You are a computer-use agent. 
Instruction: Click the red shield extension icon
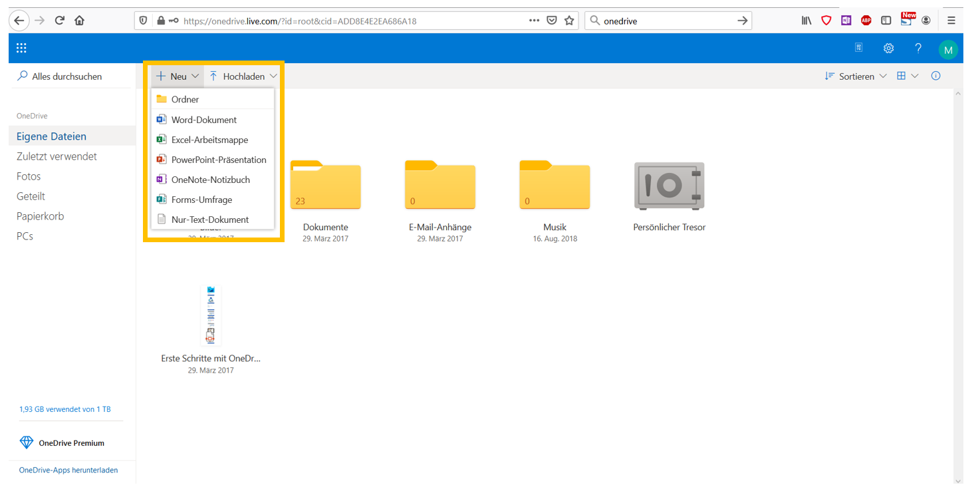pyautogui.click(x=826, y=21)
